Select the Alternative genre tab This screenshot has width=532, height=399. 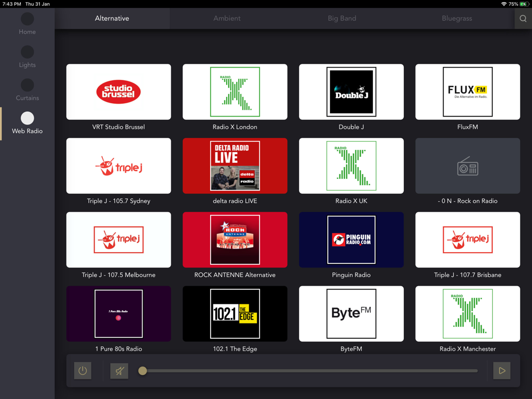[x=112, y=18]
